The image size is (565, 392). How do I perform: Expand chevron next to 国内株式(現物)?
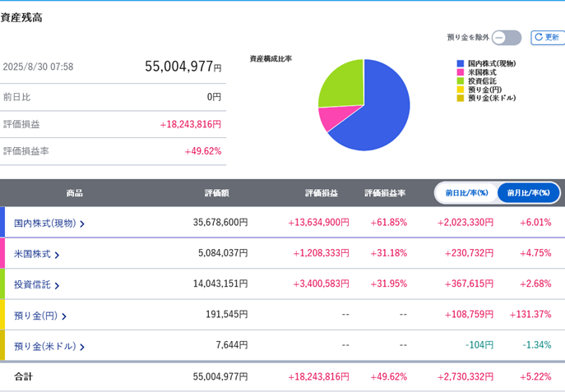82,224
